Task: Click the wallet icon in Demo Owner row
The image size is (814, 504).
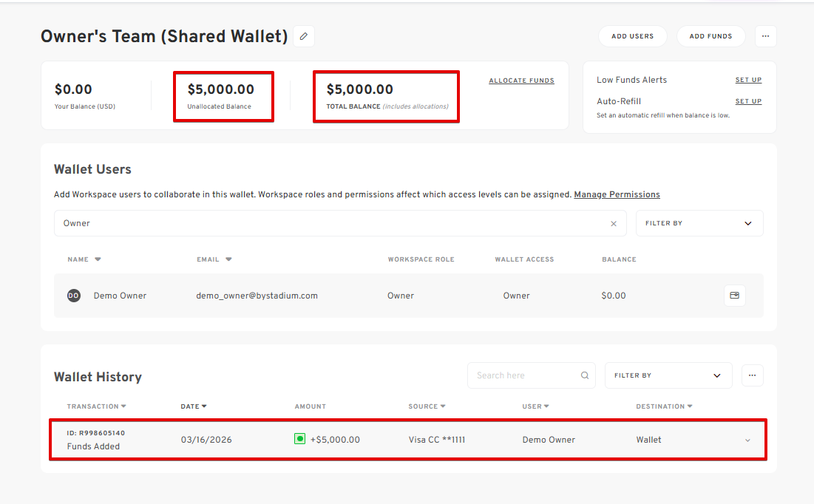Action: (x=734, y=296)
